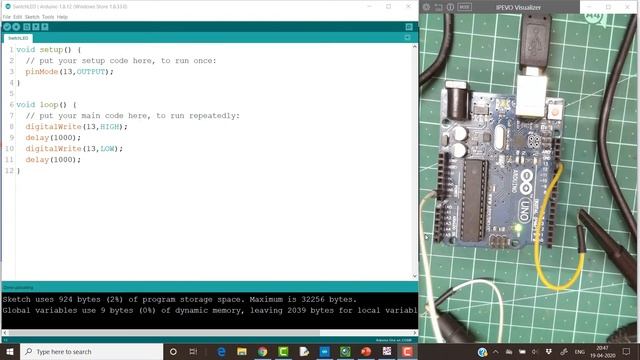Click the console horizontal scrollbar thumb

(x=164, y=333)
